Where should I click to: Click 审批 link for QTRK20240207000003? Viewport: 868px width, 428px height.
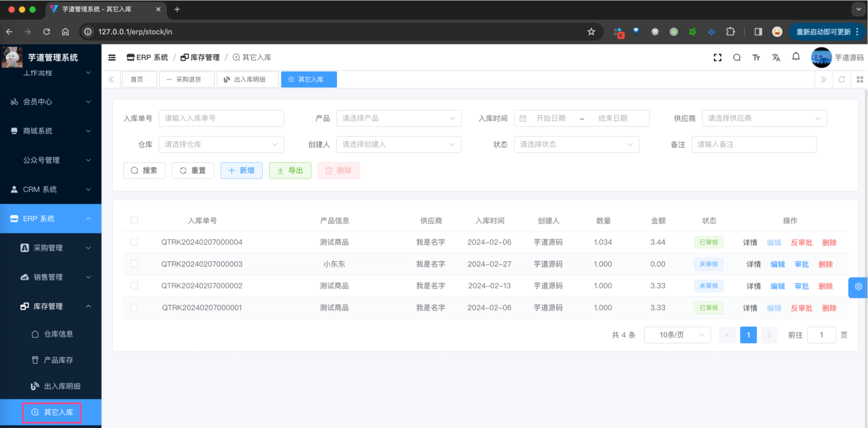(802, 264)
